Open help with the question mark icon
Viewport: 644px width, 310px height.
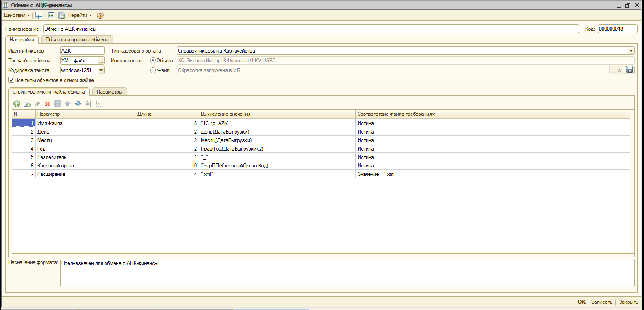coord(100,15)
